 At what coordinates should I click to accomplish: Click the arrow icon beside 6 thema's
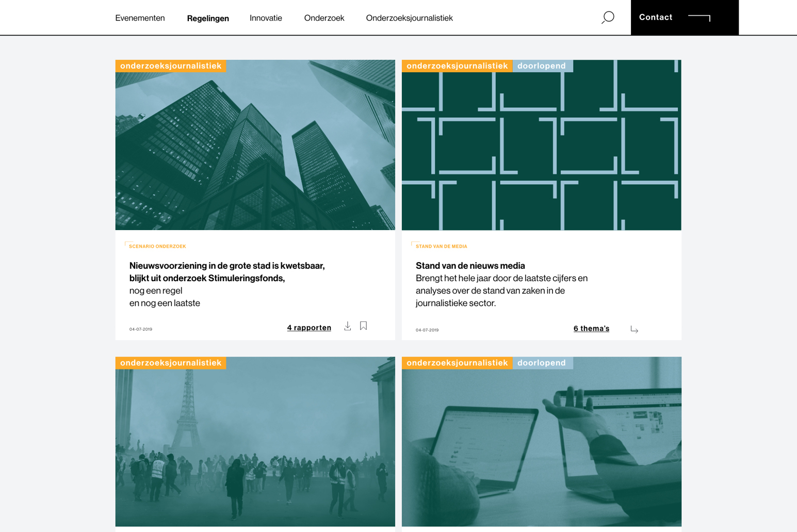[634, 329]
